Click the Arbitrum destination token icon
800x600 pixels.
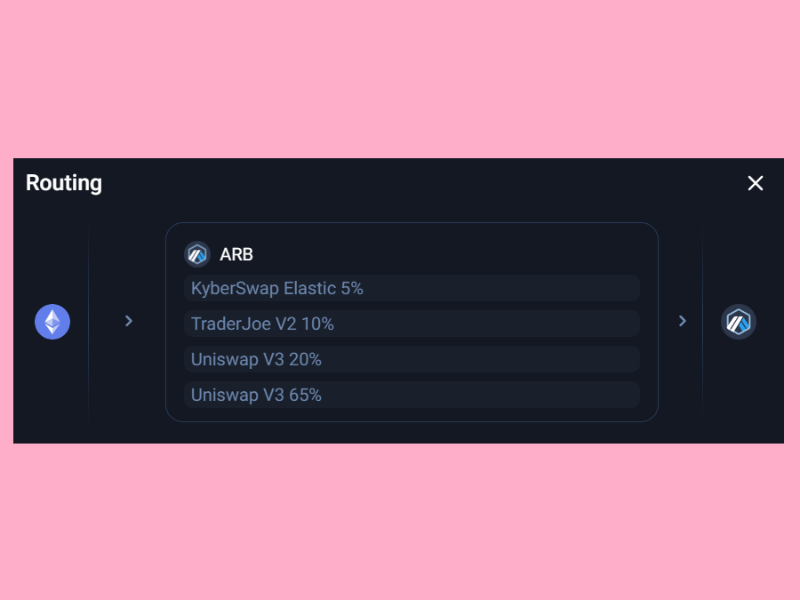click(739, 322)
